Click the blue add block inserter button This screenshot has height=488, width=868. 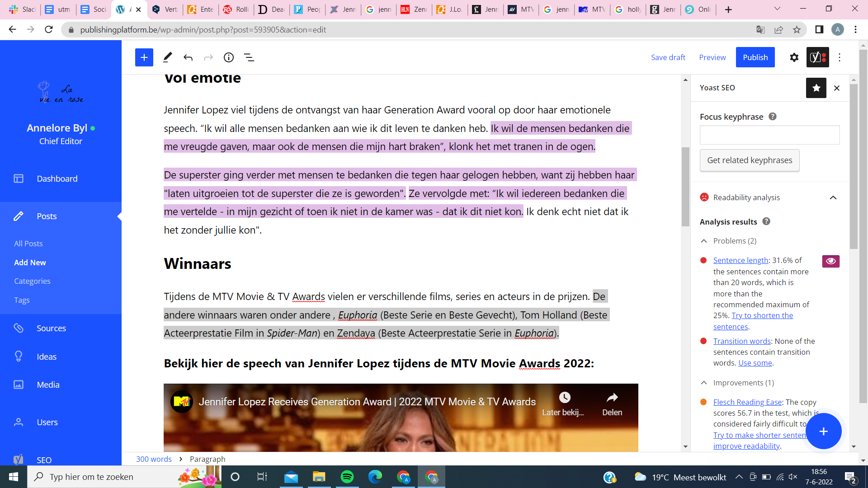(144, 57)
